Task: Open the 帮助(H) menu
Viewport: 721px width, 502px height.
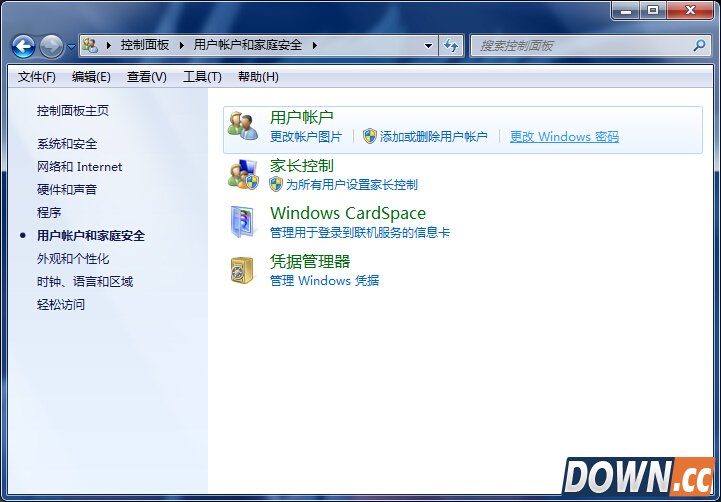Action: tap(258, 77)
